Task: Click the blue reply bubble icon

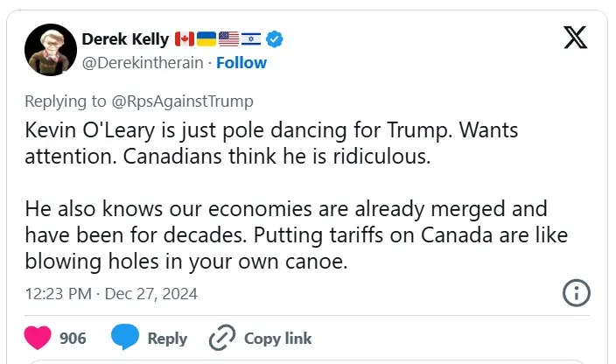Action: tap(125, 338)
